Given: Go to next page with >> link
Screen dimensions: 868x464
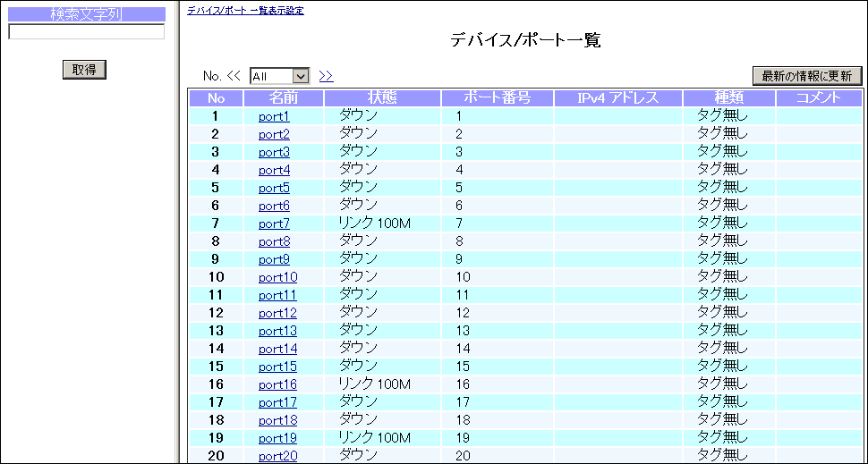Looking at the screenshot, I should (326, 76).
